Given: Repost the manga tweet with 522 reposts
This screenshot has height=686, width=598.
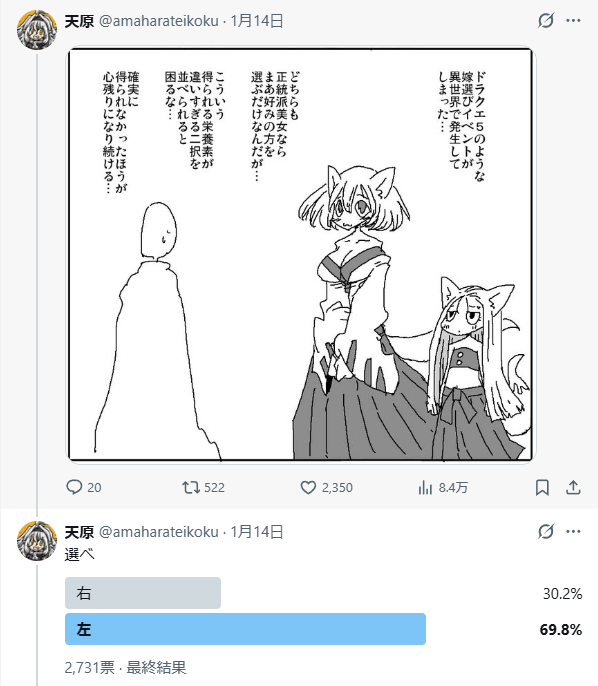Looking at the screenshot, I should coord(191,487).
